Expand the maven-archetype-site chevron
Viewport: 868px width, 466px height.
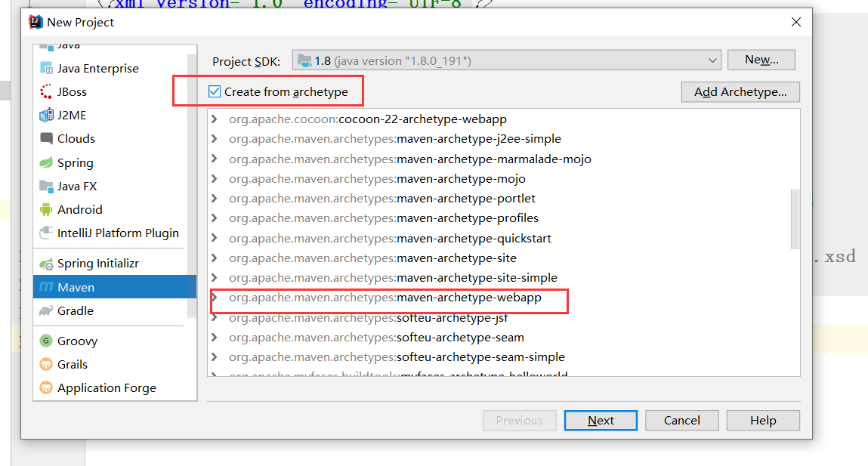click(215, 258)
